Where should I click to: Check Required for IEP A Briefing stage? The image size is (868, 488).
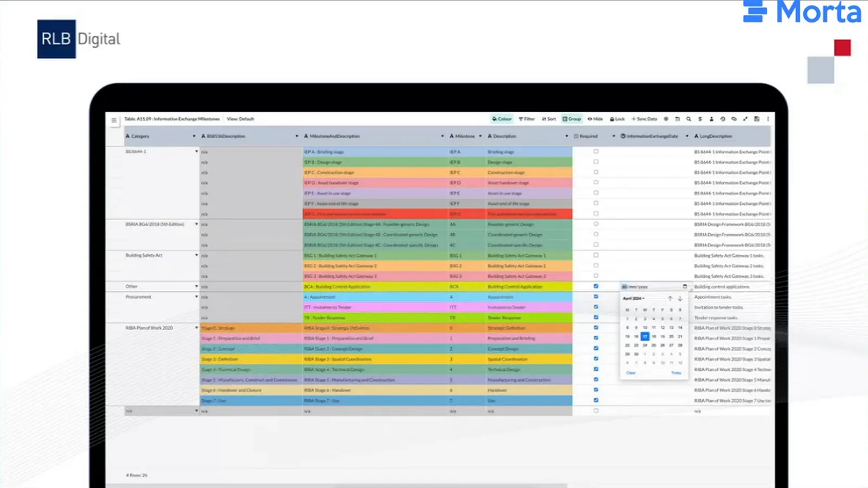pos(596,151)
